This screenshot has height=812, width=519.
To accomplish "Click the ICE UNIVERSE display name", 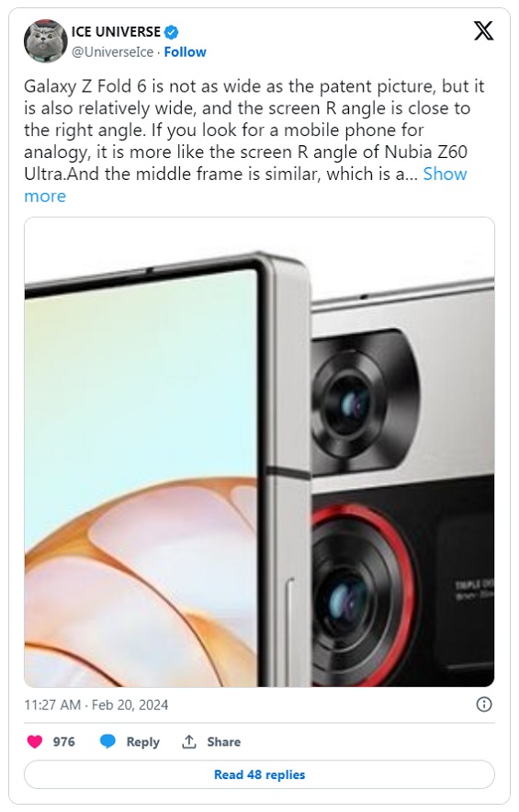I will 116,32.
